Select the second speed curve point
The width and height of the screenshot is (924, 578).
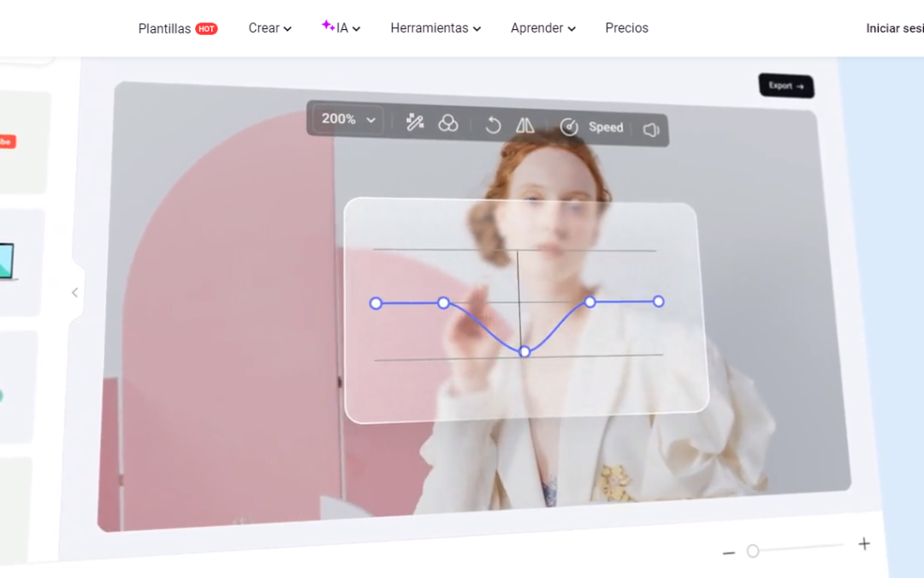click(x=444, y=302)
